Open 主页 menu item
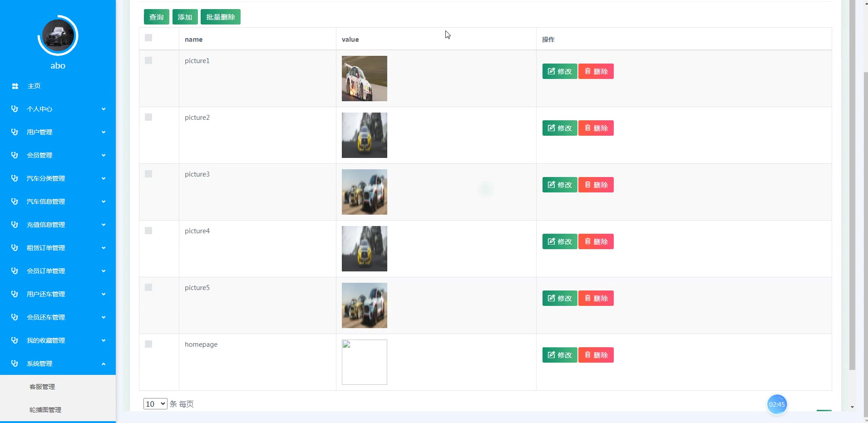The image size is (868, 423). [34, 86]
